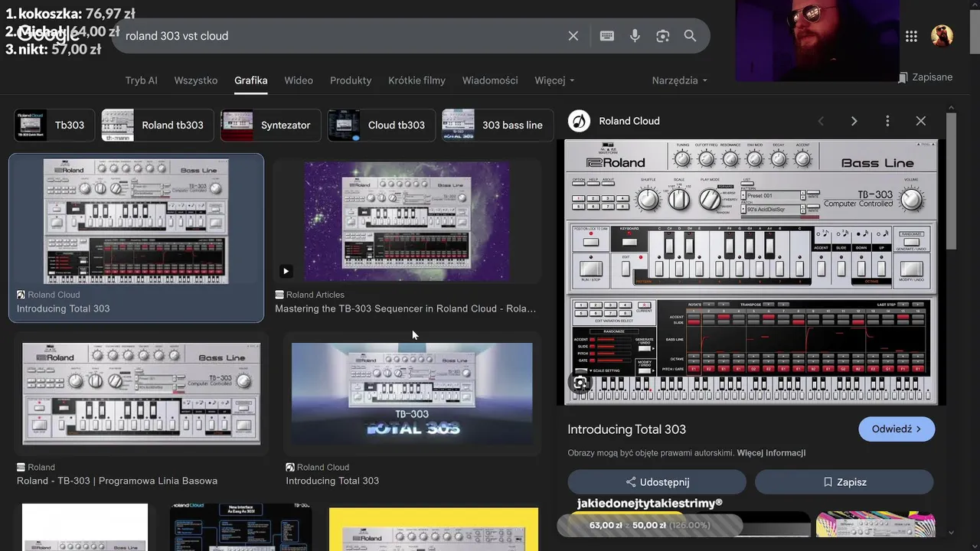Image resolution: width=980 pixels, height=551 pixels.
Task: Click Roland Cloud source name in preview
Action: [x=629, y=121]
